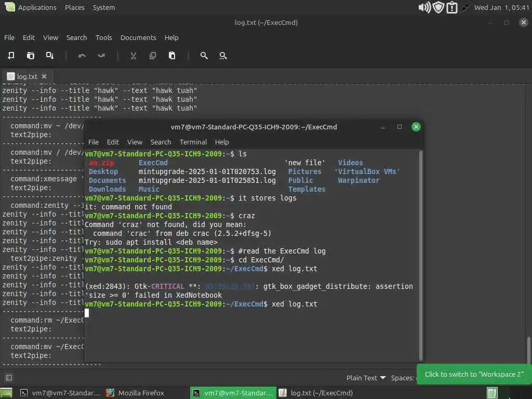Click the volume speaker icon in the tray
This screenshot has width=532, height=399.
click(424, 7)
